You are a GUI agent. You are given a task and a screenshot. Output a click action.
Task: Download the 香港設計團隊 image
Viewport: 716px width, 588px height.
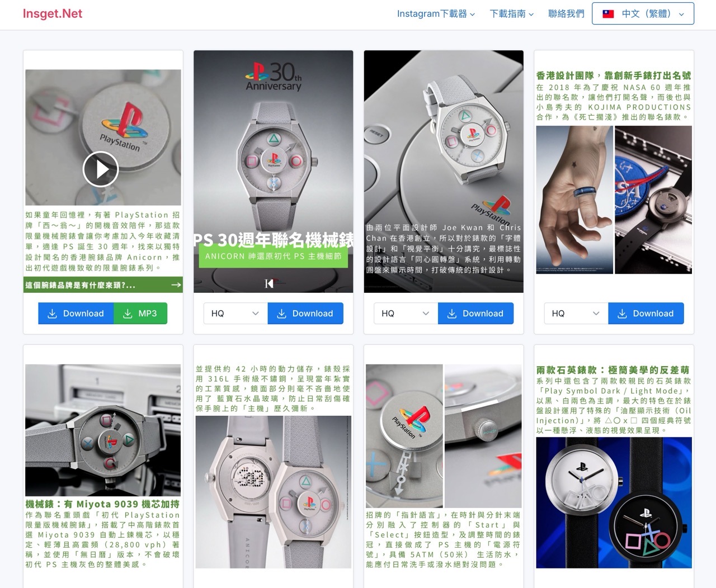(646, 314)
